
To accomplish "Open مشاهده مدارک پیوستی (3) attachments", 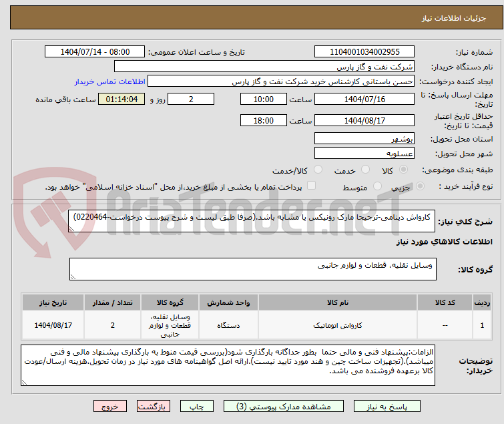I will point(284,407).
